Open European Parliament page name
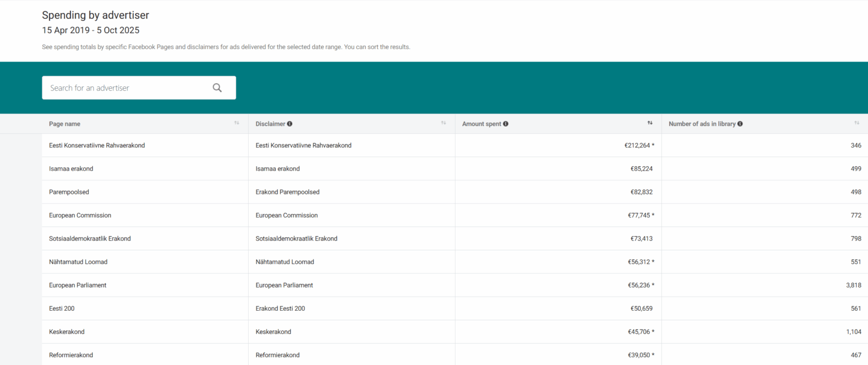Viewport: 868px width, 365px height. [x=77, y=285]
